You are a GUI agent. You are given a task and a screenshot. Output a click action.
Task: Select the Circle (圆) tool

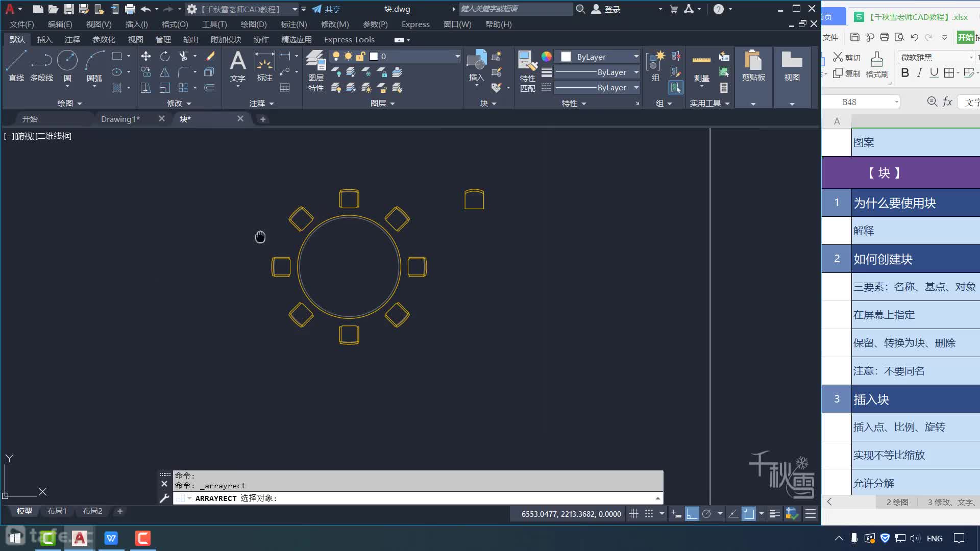click(67, 66)
